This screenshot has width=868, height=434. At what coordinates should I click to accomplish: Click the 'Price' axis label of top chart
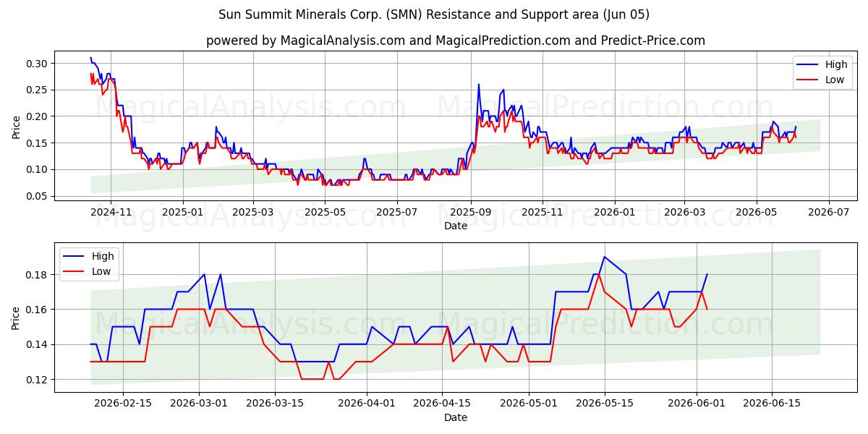[x=17, y=127]
